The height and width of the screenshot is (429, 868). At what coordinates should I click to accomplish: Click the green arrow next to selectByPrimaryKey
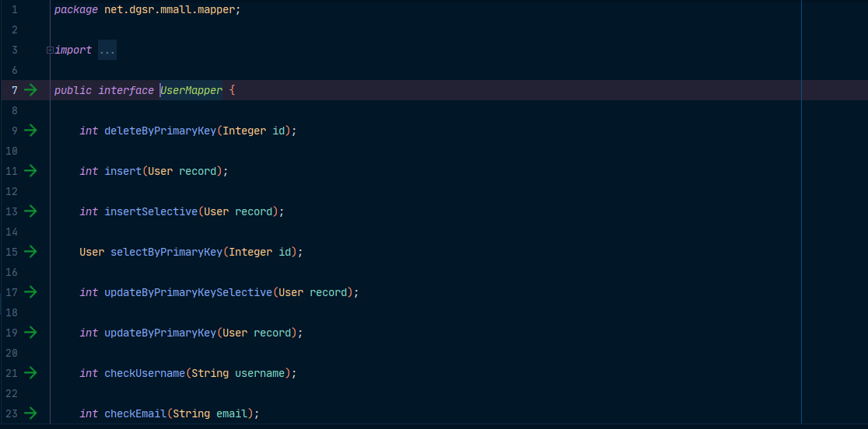pyautogui.click(x=30, y=252)
